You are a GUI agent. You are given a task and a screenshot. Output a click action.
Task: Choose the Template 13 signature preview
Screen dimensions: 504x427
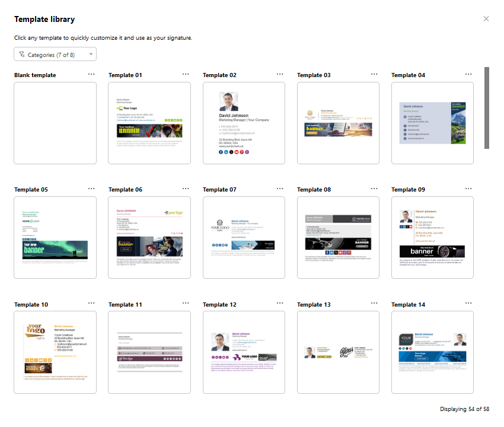coord(338,352)
